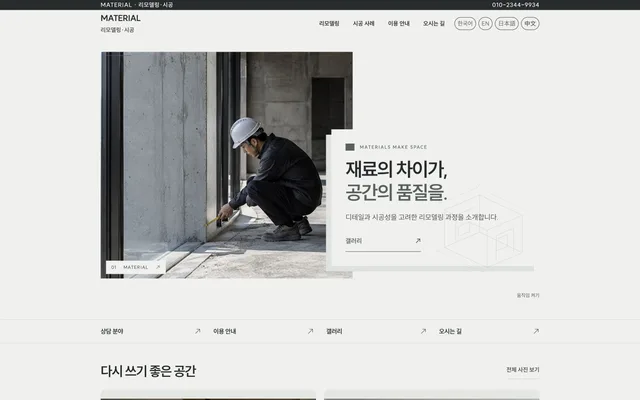The height and width of the screenshot is (400, 640).
Task: Click the top bar MATERIAL · 리모델링·시공 text
Action: (137, 5)
